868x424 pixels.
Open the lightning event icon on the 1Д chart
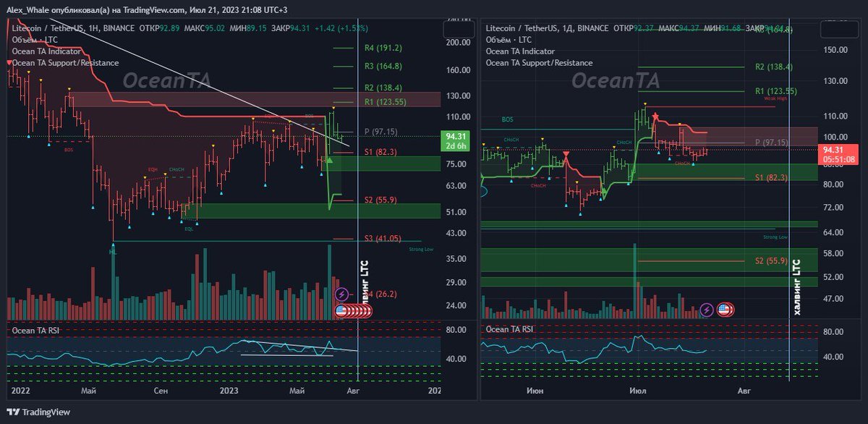click(x=707, y=310)
